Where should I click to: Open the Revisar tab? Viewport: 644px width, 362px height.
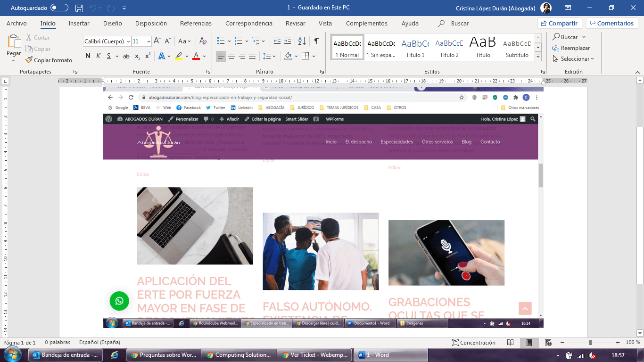tap(295, 23)
